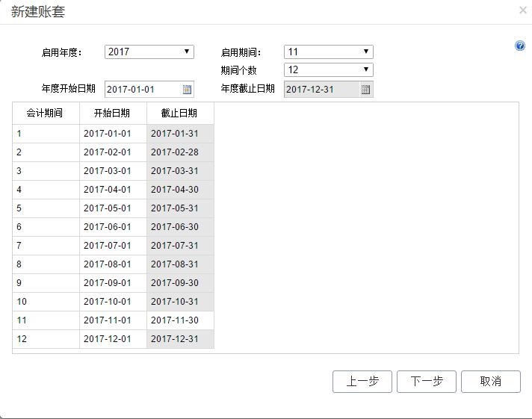The image size is (532, 419).
Task: Select start date cell 2017-09-01
Action: [x=113, y=283]
